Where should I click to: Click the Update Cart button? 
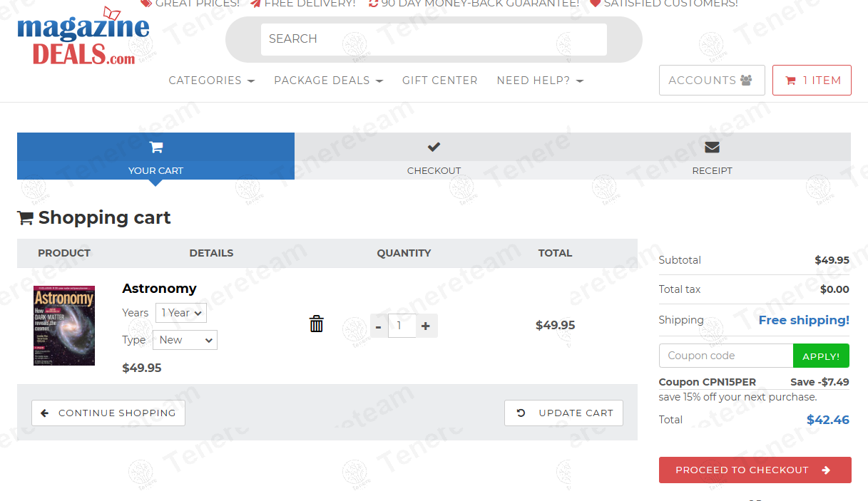[x=563, y=413]
